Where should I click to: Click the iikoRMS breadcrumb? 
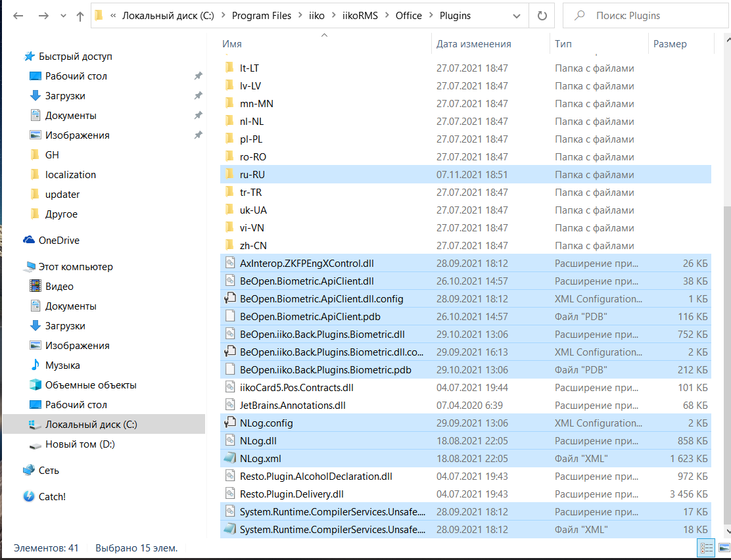click(360, 16)
